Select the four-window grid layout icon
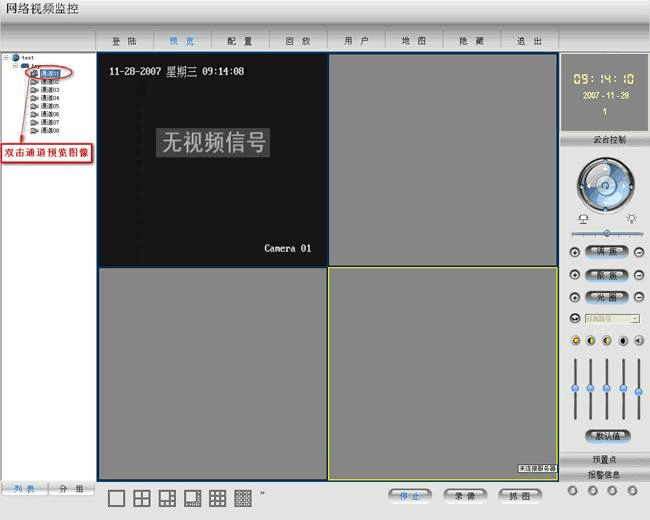Viewport: 650px width, 520px height. click(x=142, y=497)
